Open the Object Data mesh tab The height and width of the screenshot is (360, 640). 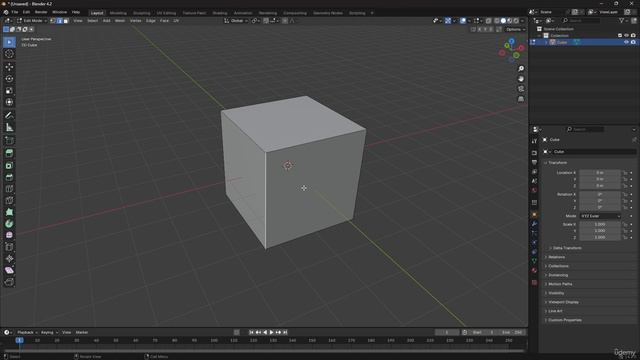[534, 261]
